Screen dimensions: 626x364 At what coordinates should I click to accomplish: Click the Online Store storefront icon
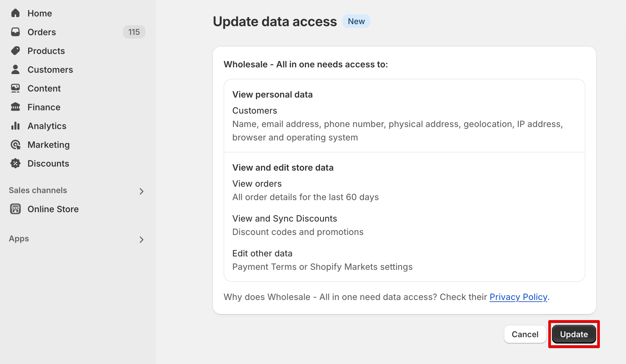pos(15,209)
